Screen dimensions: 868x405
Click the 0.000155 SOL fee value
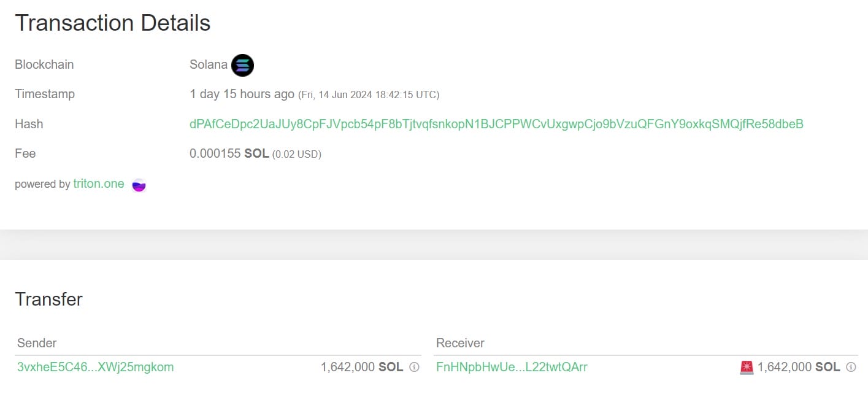pyautogui.click(x=229, y=153)
